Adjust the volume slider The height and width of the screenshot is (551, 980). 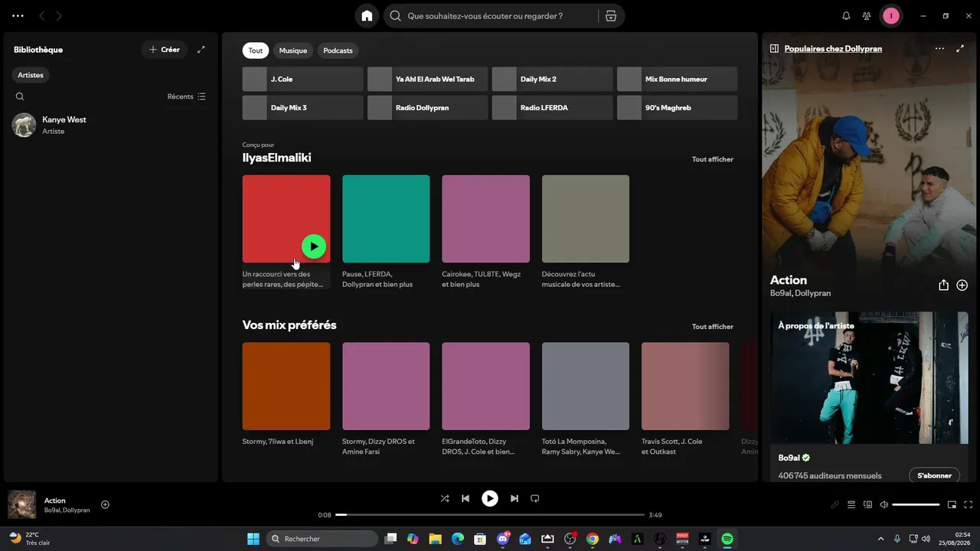click(x=916, y=504)
